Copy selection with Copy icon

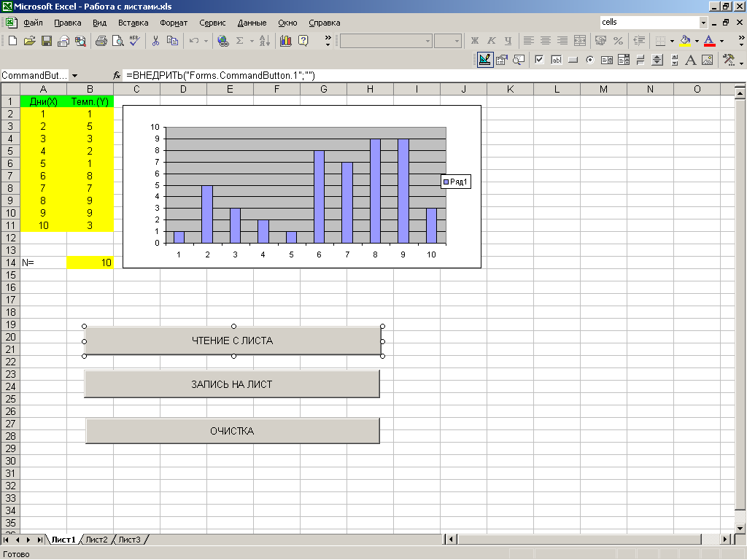tap(172, 41)
